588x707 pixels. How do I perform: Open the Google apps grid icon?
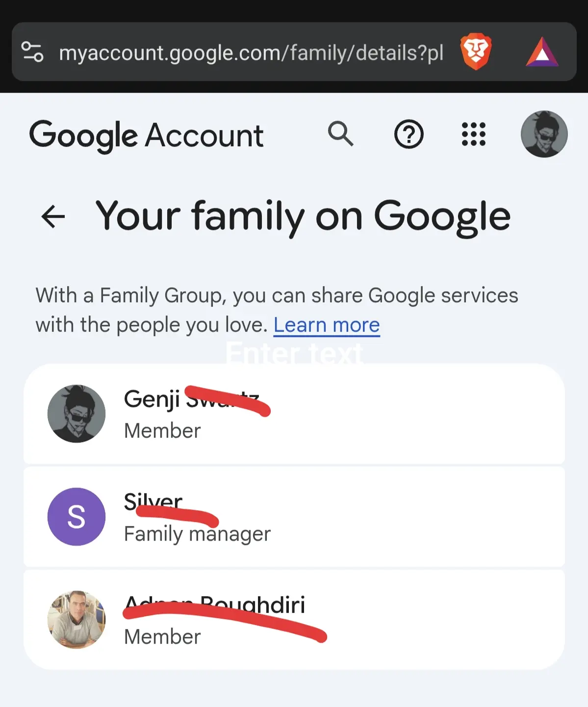[474, 134]
